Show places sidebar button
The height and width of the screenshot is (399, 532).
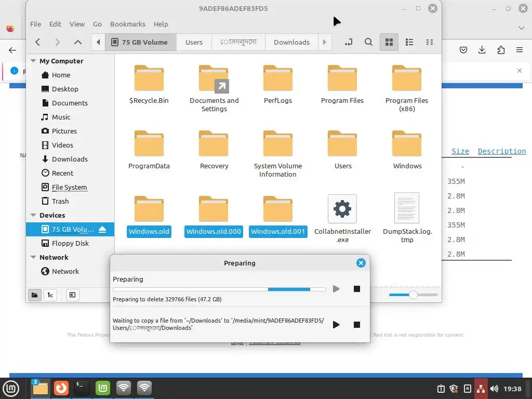35,295
